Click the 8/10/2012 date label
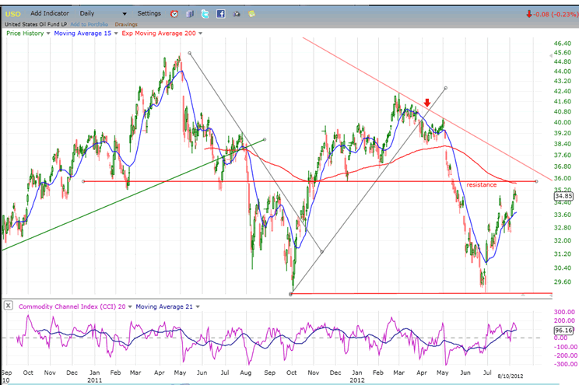The height and width of the screenshot is (392, 579). (x=511, y=376)
